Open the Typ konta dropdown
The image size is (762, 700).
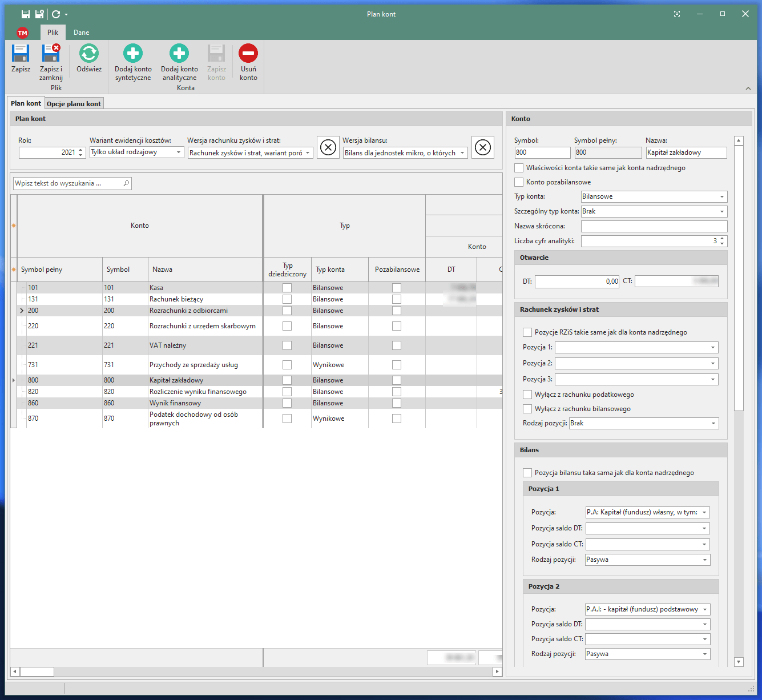pos(721,197)
